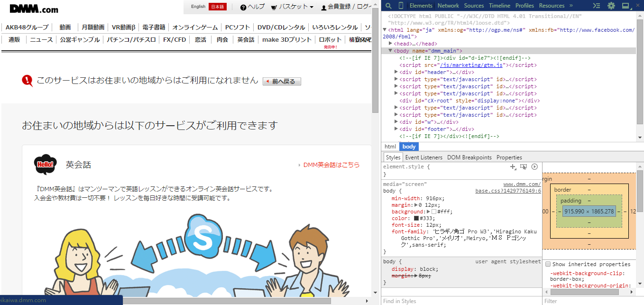644x305 pixels.
Task: Expand div id="header" node
Action: 396,72
